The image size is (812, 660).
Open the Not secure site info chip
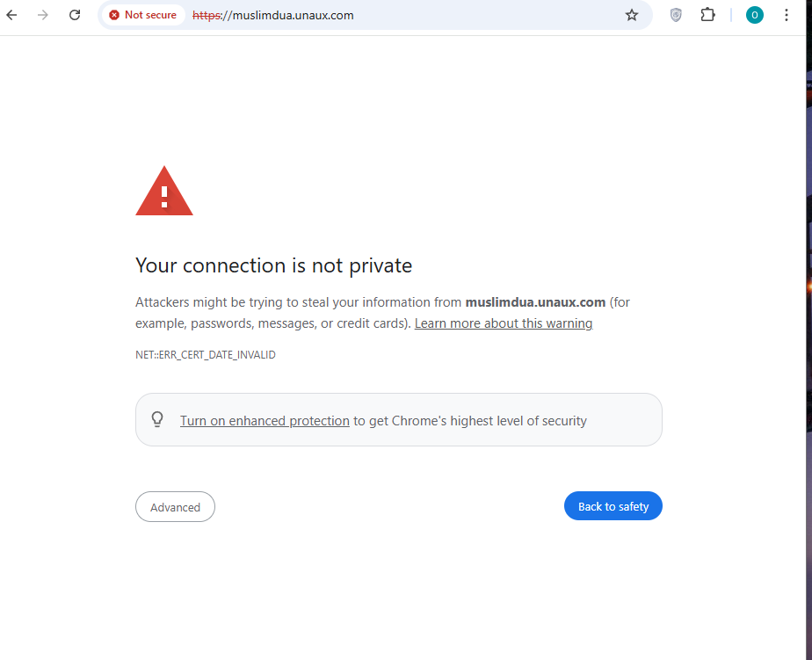pyautogui.click(x=142, y=15)
